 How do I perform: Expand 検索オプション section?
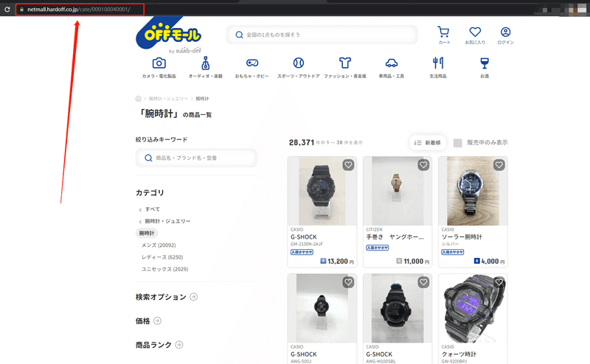tap(194, 297)
